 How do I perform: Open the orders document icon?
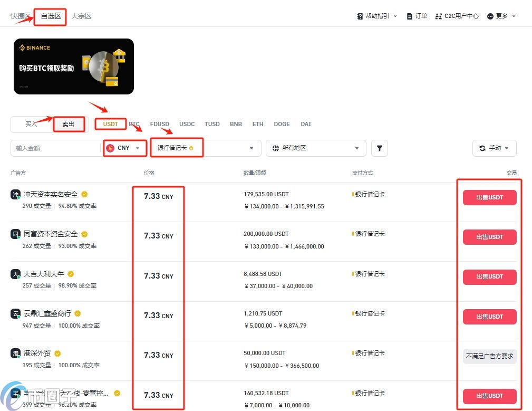(x=410, y=16)
